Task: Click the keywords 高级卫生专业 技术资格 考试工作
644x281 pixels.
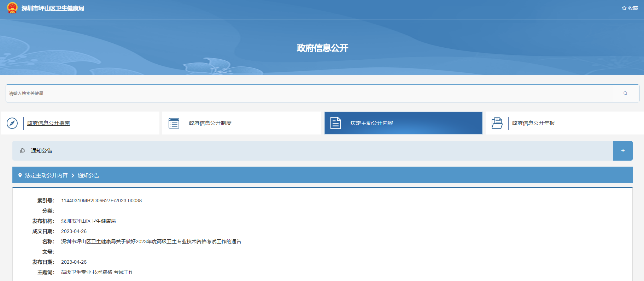Action: pyautogui.click(x=97, y=272)
